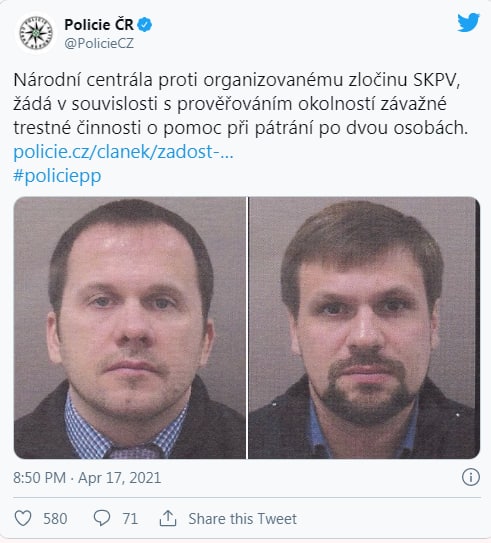
Task: Open the 8:50 PM Apr 17, 2021 timestamp
Action: [87, 478]
